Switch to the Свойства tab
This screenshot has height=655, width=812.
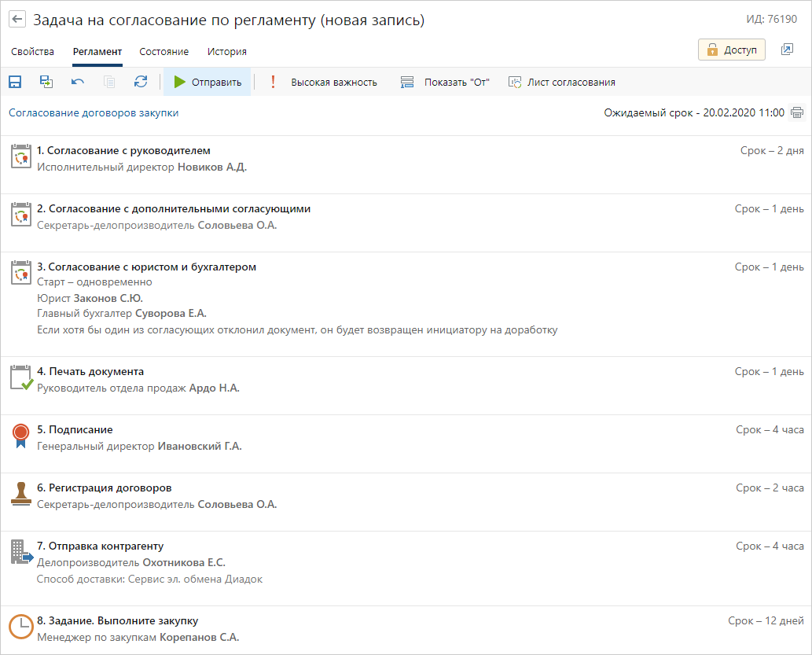pyautogui.click(x=32, y=52)
